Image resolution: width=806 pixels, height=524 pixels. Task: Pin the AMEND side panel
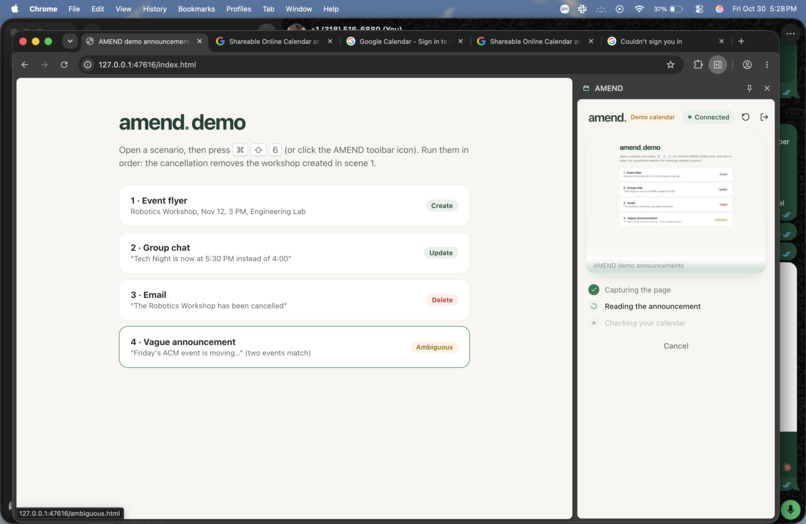point(749,88)
